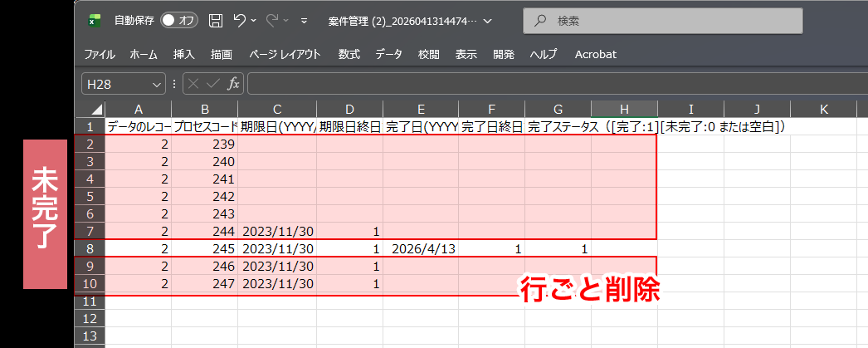Click the Redo arrow icon

272,21
